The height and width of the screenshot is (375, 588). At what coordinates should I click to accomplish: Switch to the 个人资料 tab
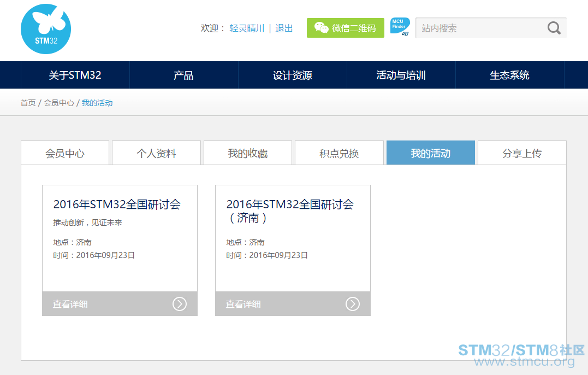(x=156, y=153)
